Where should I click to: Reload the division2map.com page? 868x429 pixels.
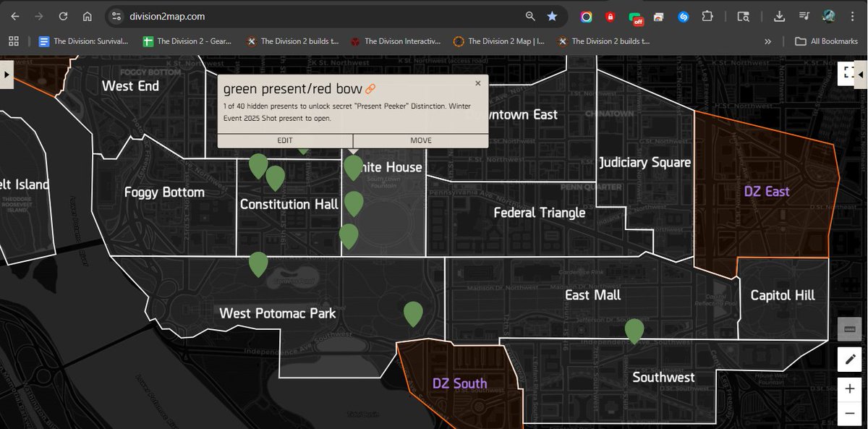pyautogui.click(x=63, y=16)
